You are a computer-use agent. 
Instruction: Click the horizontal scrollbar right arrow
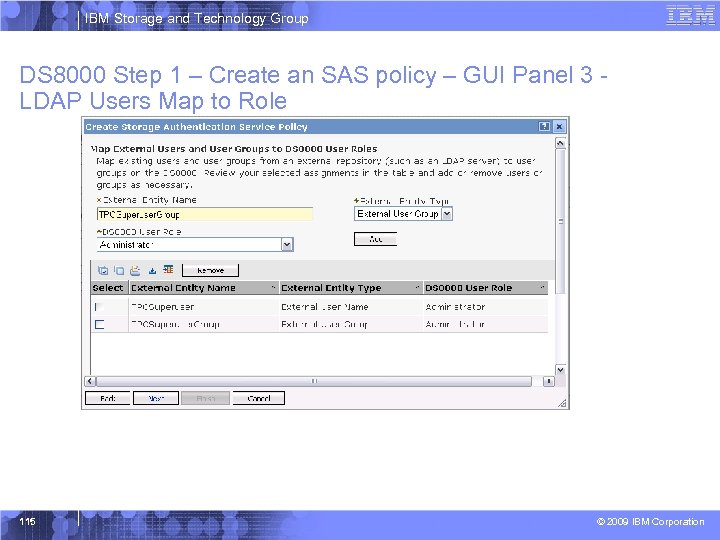tap(548, 381)
